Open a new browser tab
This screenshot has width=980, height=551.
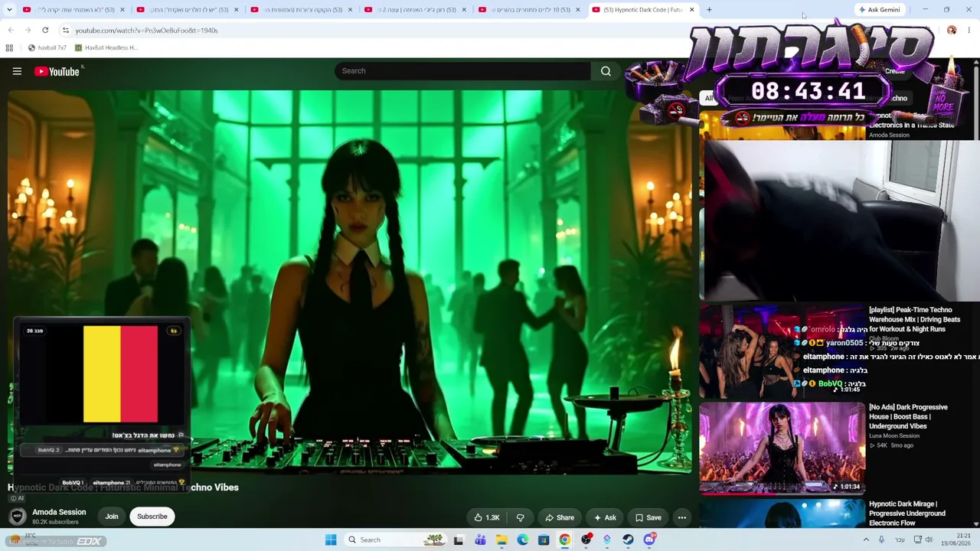709,10
